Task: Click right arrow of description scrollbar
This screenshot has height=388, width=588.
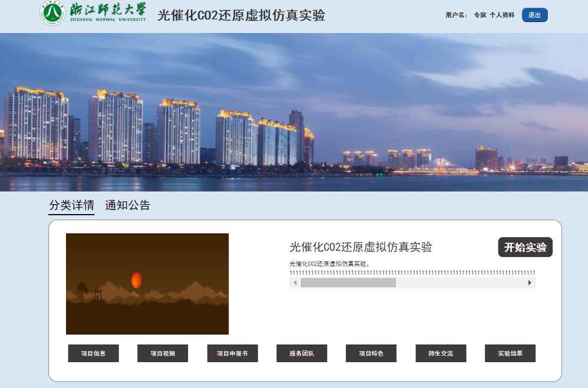Action: pyautogui.click(x=530, y=282)
